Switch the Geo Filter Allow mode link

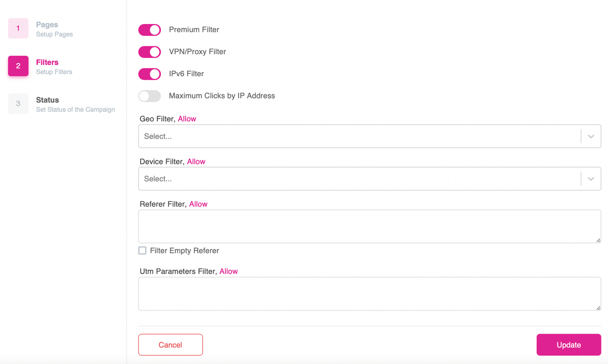click(x=187, y=119)
